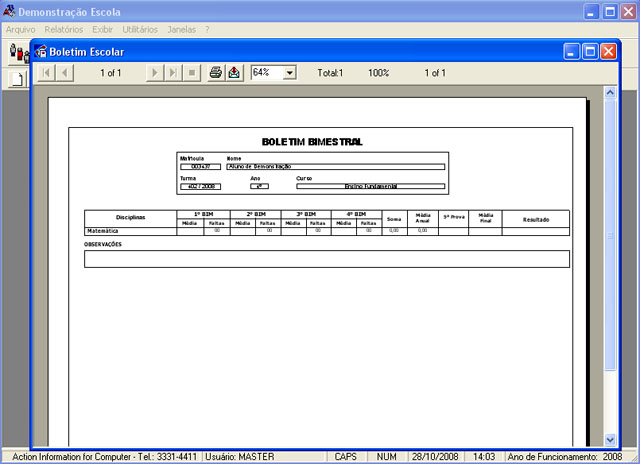Export the report using export icon
This screenshot has width=640, height=464.
234,73
